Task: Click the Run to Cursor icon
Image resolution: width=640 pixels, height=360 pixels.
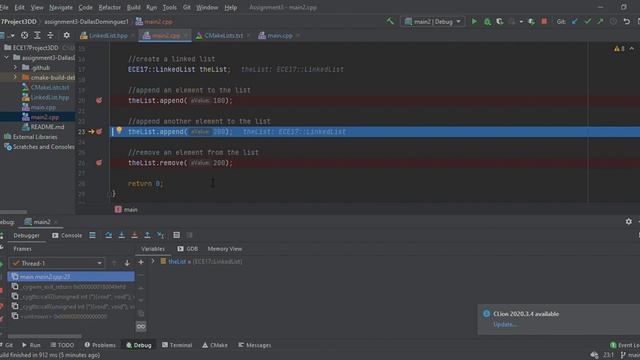Action: [160, 235]
